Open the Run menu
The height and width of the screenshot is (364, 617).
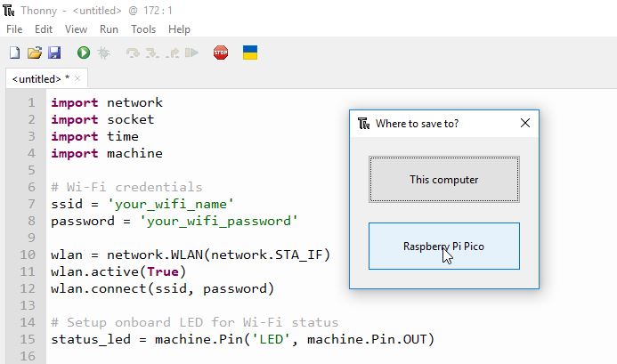(x=109, y=29)
